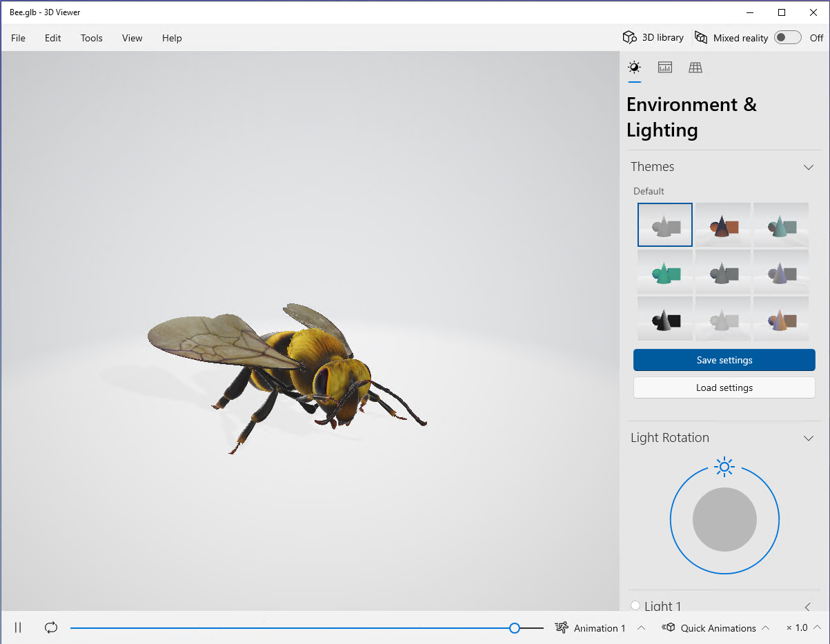Click the sun icon on light rotation dial
The image size is (830, 644).
tap(724, 467)
